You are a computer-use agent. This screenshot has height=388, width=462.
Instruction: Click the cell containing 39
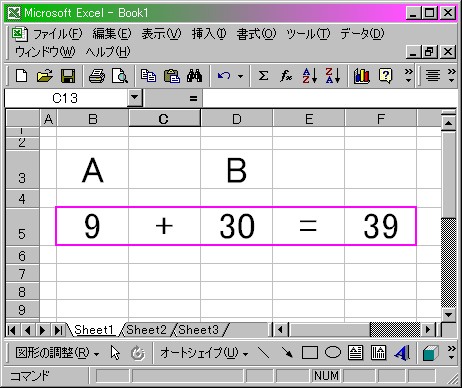click(380, 227)
